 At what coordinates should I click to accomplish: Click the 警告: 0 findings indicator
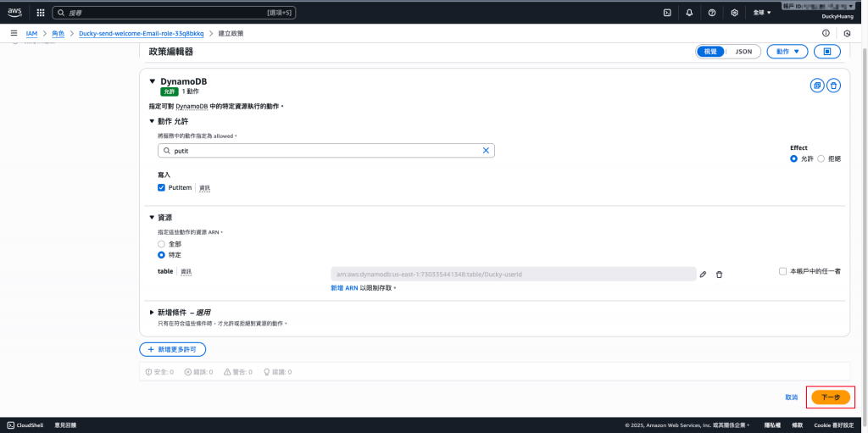[x=238, y=372]
